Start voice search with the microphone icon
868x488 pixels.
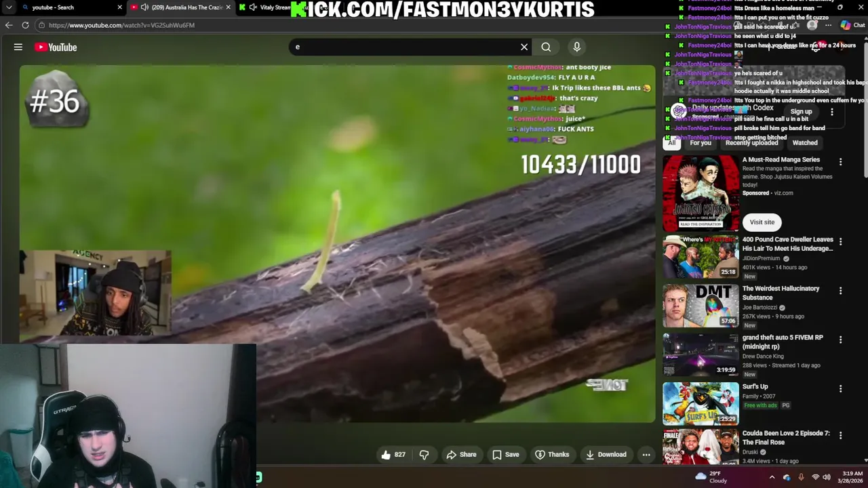(x=577, y=47)
